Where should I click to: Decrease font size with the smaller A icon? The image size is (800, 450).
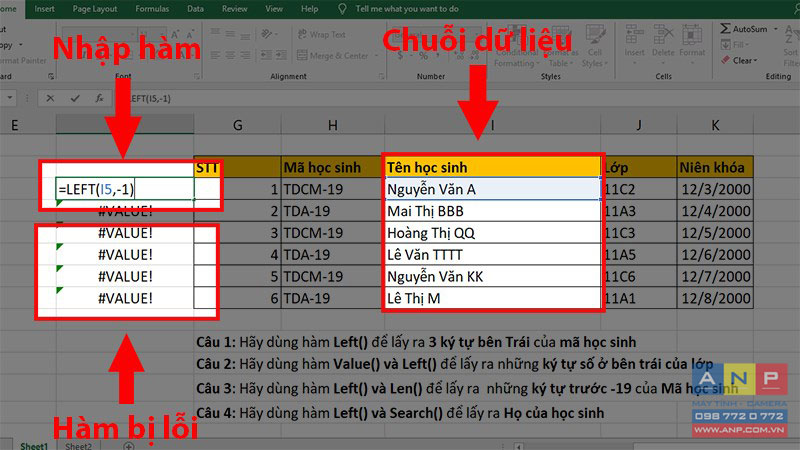pyautogui.click(x=190, y=35)
